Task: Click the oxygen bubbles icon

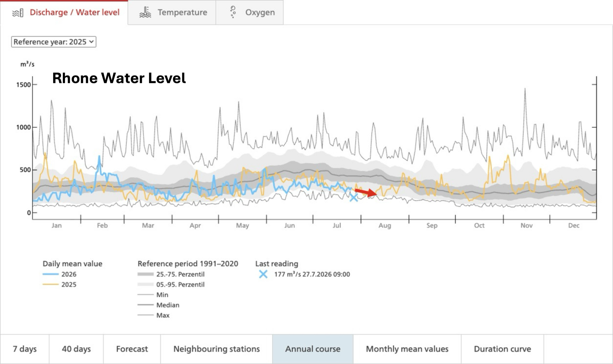Action: 233,12
